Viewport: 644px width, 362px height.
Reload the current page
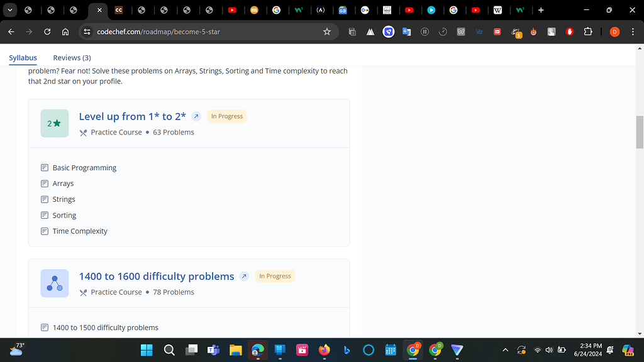click(x=47, y=31)
